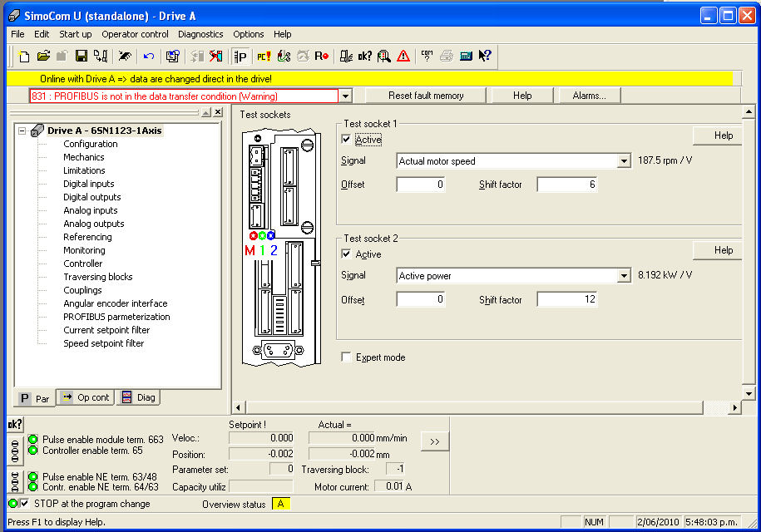Click the drive connector icon after the save group
Viewport: 761px width, 532px height.
tap(125, 57)
